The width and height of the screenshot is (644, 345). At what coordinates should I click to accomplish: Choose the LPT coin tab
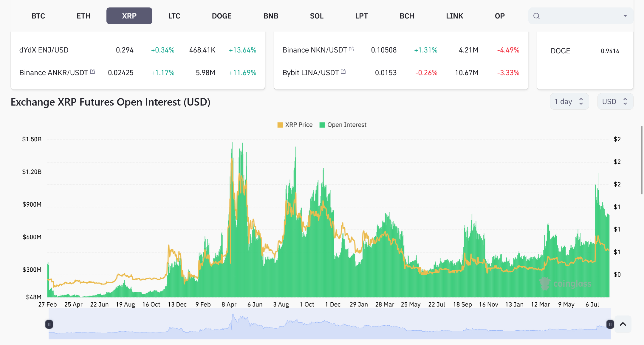pyautogui.click(x=361, y=16)
